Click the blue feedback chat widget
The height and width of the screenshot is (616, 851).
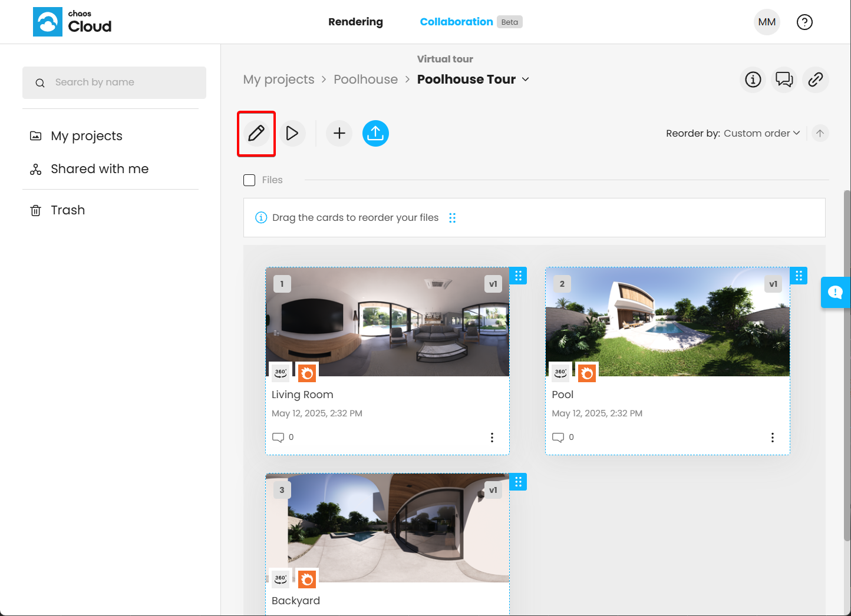point(835,292)
